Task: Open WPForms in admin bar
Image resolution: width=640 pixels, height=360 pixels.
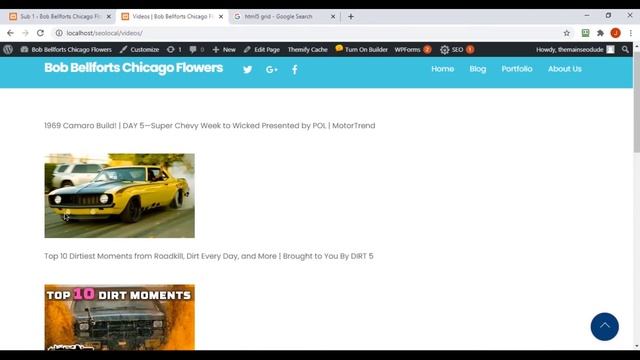Action: (412, 49)
